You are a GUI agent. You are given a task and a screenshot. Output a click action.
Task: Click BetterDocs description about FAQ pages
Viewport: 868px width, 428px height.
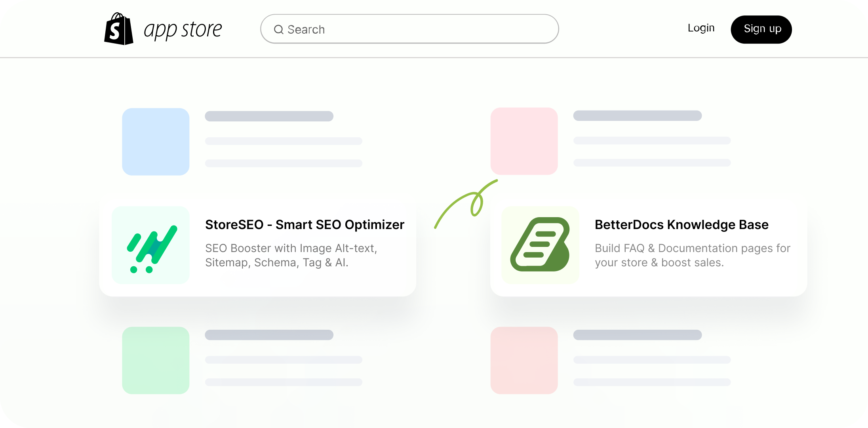[x=693, y=255]
